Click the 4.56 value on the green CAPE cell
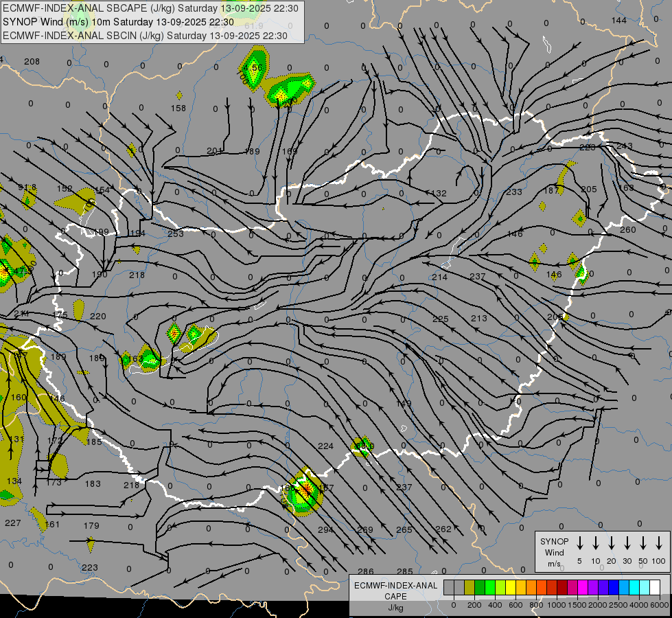Image resolution: width=672 pixels, height=618 pixels. pyautogui.click(x=253, y=68)
